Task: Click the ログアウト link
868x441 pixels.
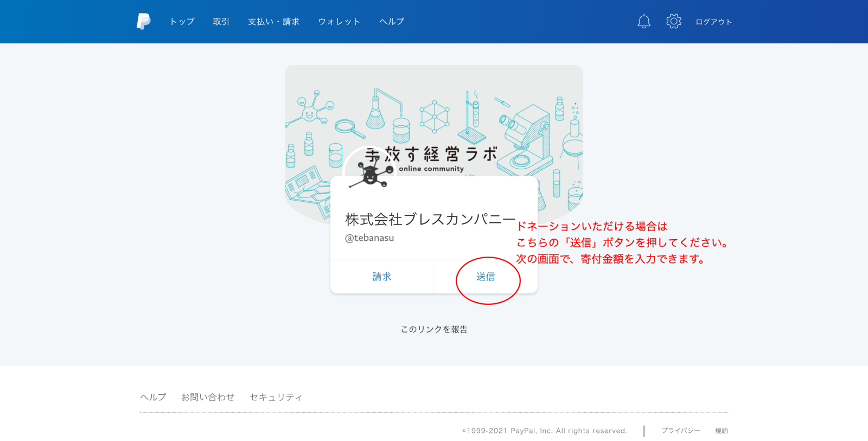Action: coord(714,22)
